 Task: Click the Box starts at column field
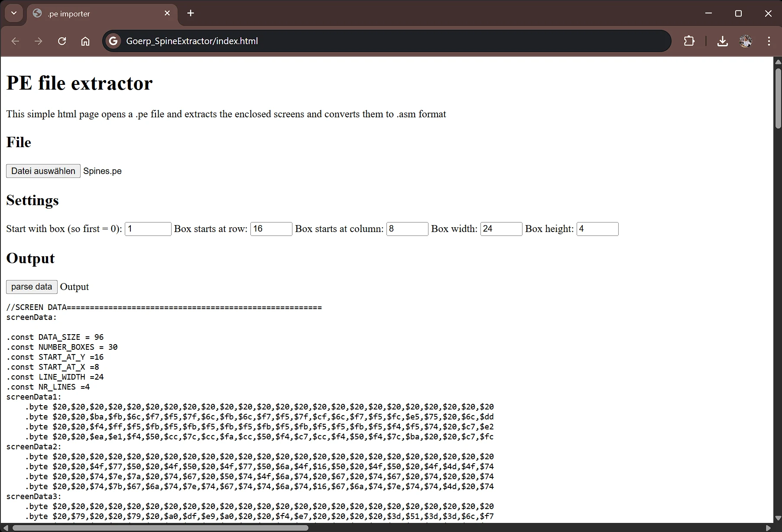point(407,229)
